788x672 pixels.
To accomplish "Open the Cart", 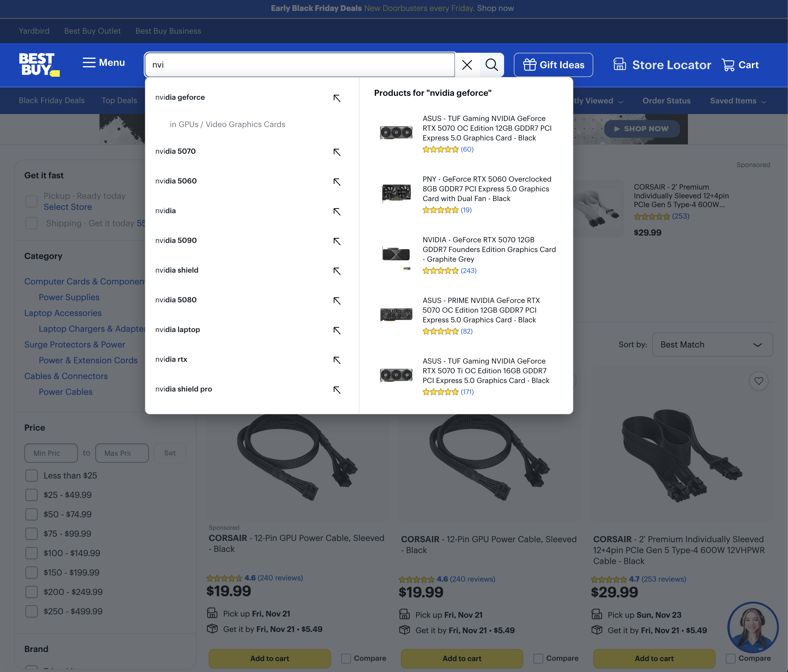I will pyautogui.click(x=740, y=65).
